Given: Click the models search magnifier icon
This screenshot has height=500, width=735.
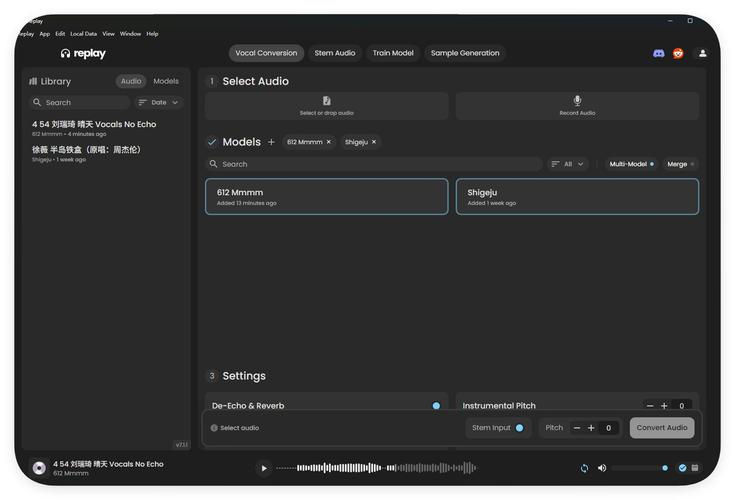Looking at the screenshot, I should click(x=213, y=164).
